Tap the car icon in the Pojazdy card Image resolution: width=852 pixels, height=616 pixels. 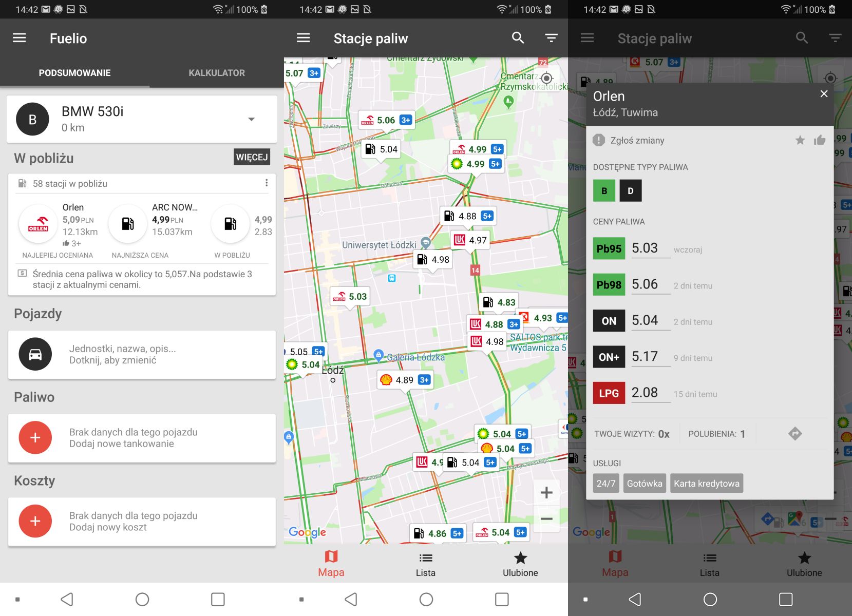(x=35, y=354)
